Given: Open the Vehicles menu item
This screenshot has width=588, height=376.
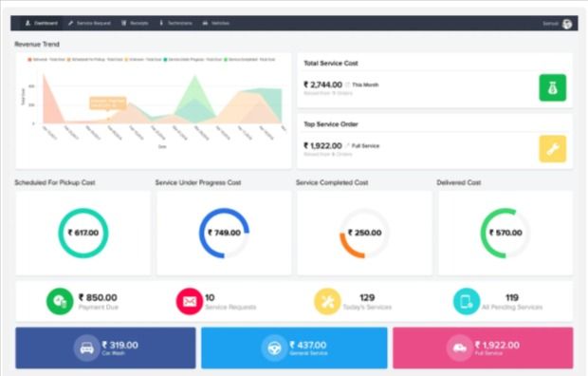Looking at the screenshot, I should [x=215, y=24].
